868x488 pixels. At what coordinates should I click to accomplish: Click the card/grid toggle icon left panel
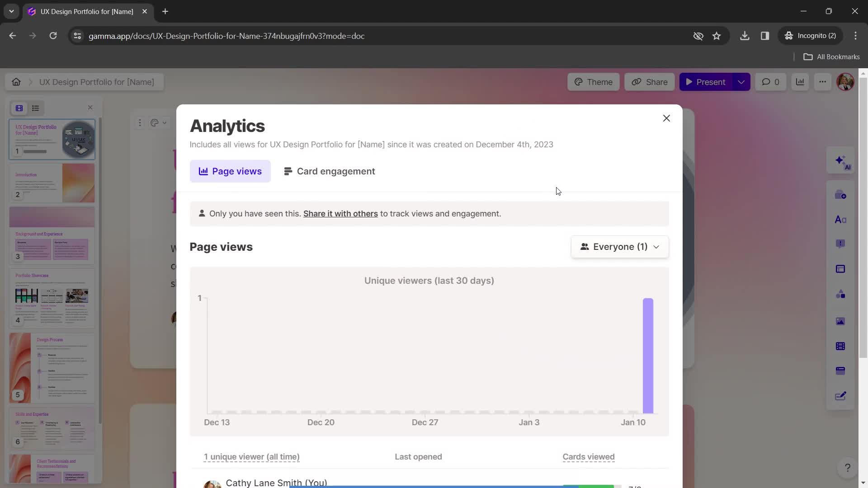pos(19,108)
